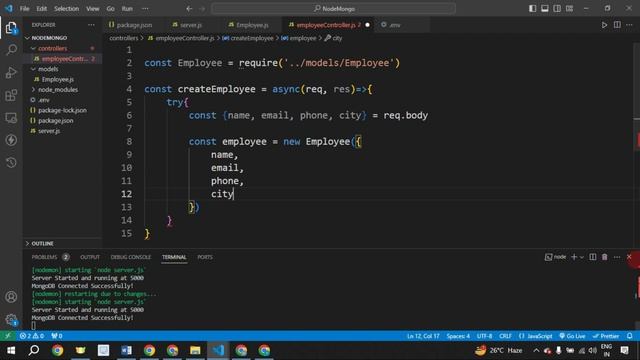The width and height of the screenshot is (640, 360).
Task: Open editor More Actions ellipsis
Action: coord(629,25)
